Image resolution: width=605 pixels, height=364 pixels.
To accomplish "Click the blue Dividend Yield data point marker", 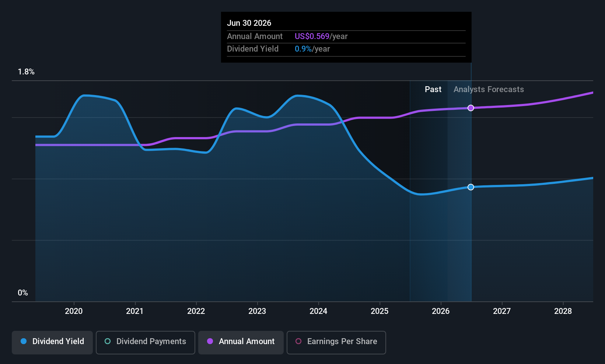I will click(x=471, y=187).
